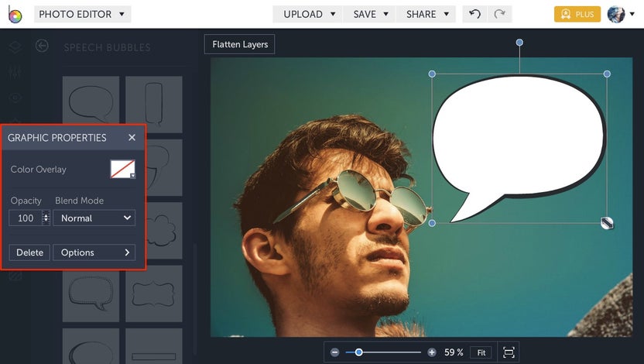This screenshot has height=364, width=644.
Task: Click the Flatten Layers button
Action: tap(240, 44)
